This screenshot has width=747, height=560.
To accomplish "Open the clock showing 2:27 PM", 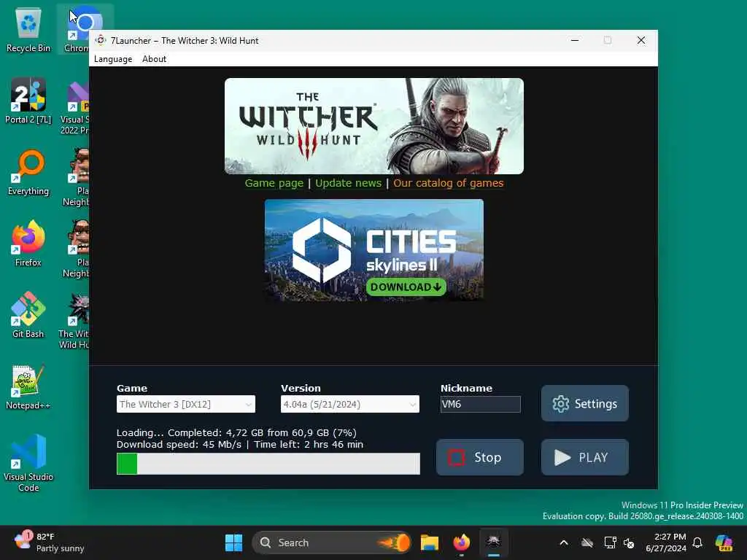I will pyautogui.click(x=666, y=542).
